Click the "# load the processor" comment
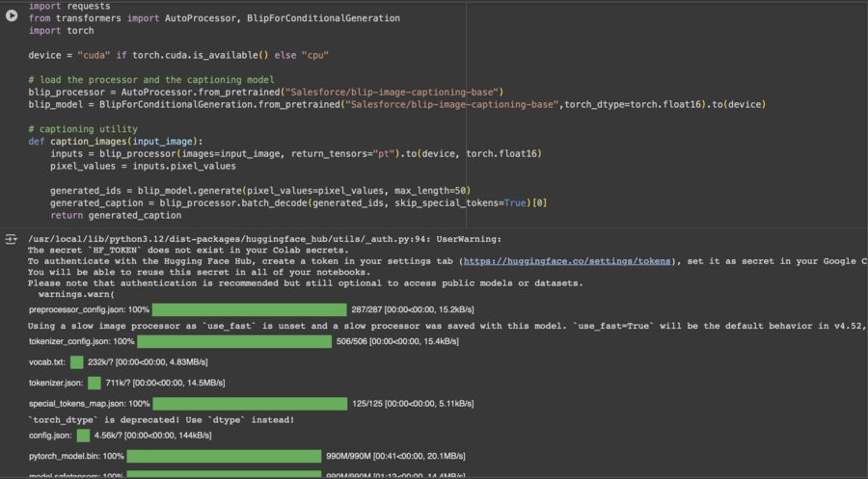 pyautogui.click(x=151, y=79)
